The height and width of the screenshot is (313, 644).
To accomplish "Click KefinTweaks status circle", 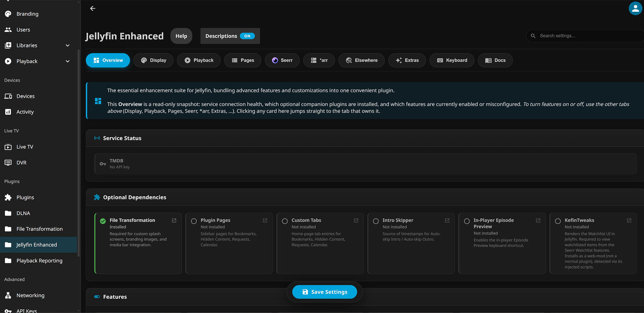I will [x=558, y=221].
